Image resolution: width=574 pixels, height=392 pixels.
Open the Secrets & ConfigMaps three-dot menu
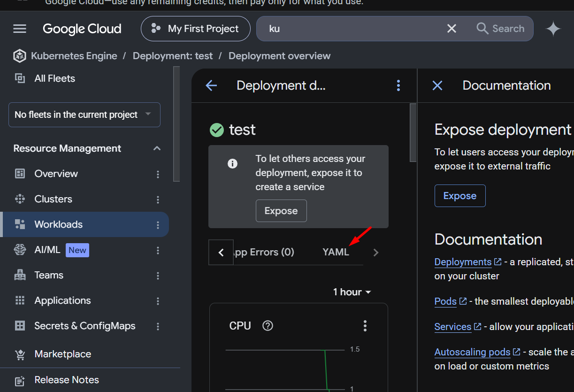(x=158, y=326)
